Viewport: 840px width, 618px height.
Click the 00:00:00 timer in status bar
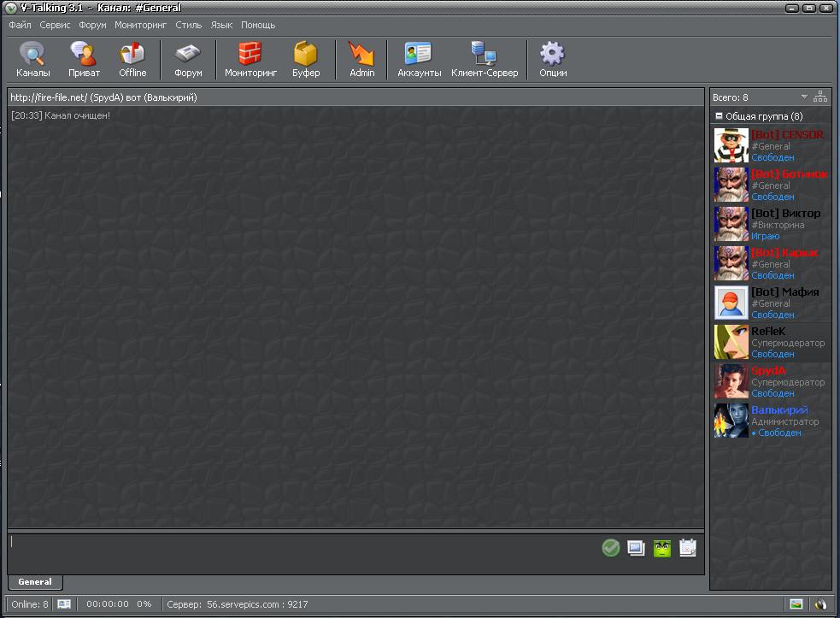click(x=108, y=604)
